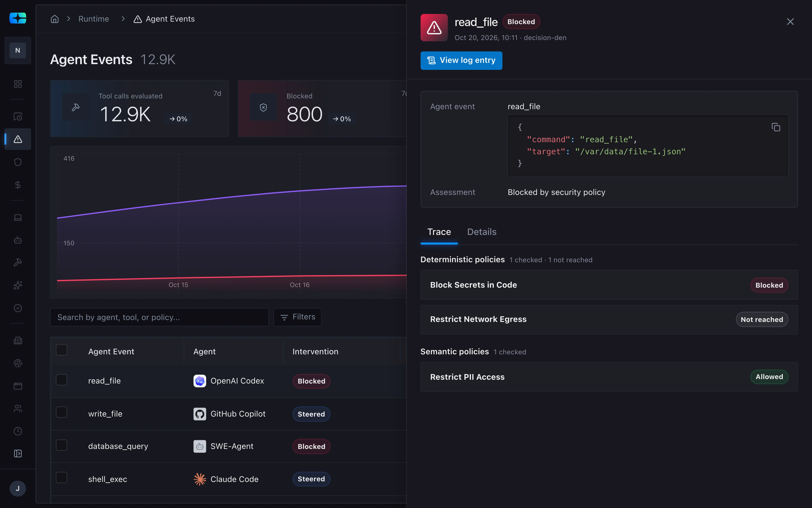Open the chat clock icon in sidebar

[18, 117]
